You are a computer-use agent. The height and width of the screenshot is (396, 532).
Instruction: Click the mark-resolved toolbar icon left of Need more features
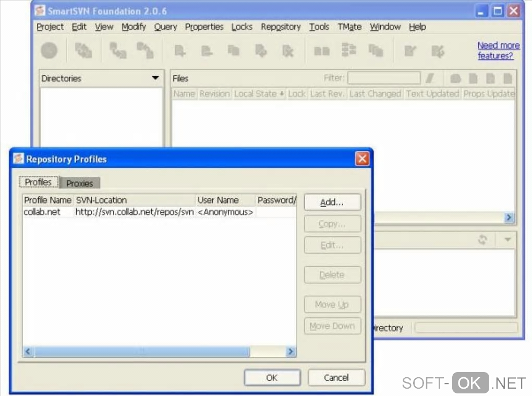click(x=438, y=51)
